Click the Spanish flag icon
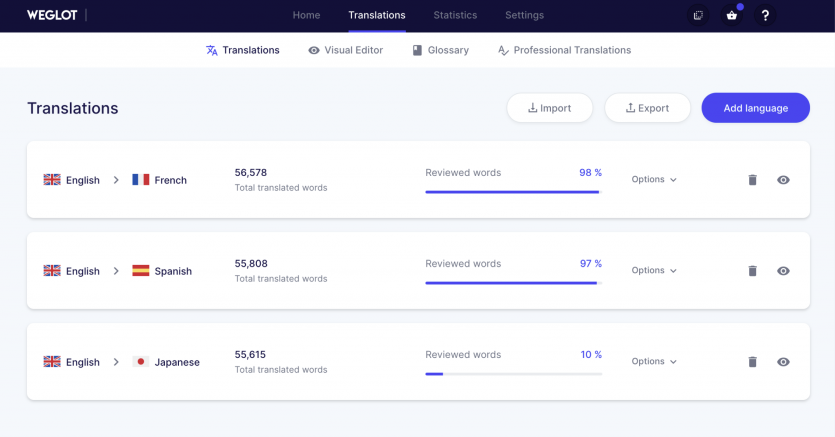This screenshot has width=835, height=437. tap(141, 271)
